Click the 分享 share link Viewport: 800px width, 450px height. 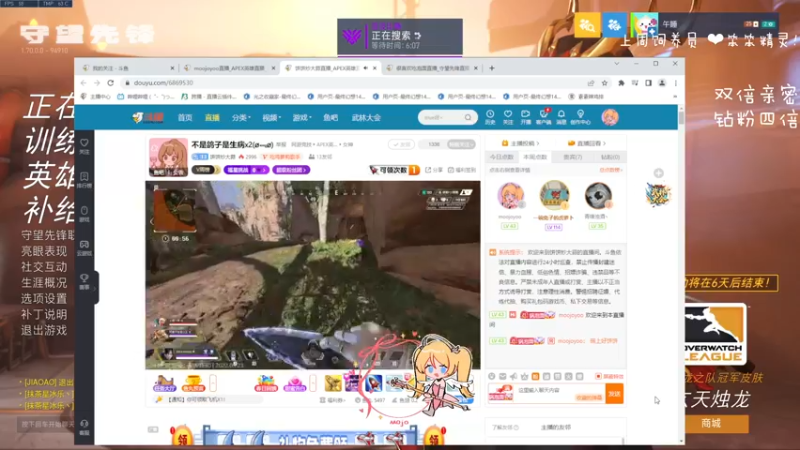tap(434, 170)
